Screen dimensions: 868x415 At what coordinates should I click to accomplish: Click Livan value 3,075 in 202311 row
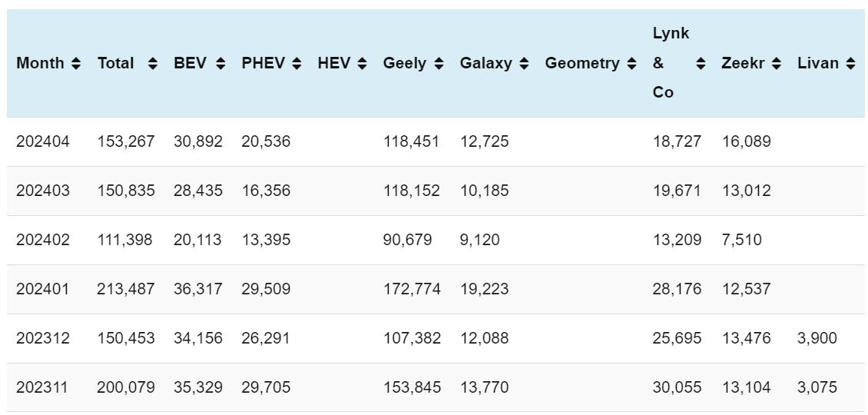pos(817,387)
